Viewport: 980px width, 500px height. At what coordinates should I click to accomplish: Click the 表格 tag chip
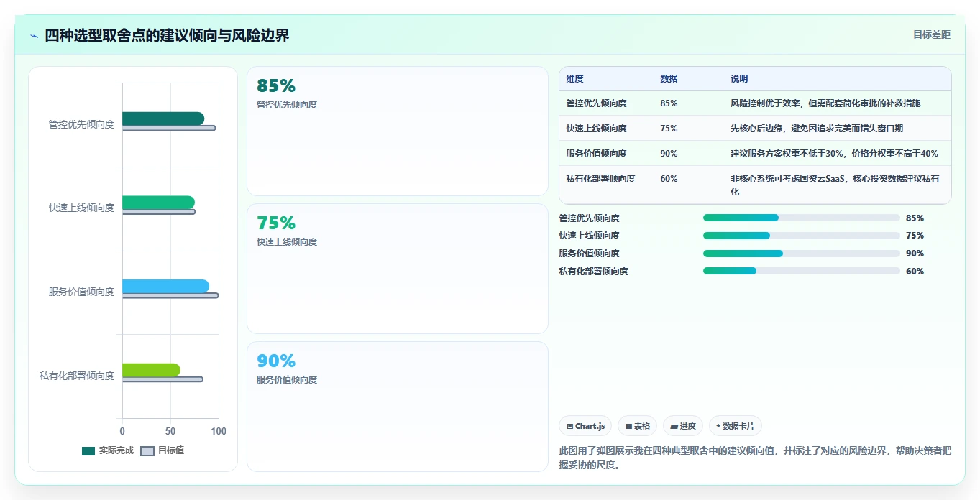coord(637,426)
